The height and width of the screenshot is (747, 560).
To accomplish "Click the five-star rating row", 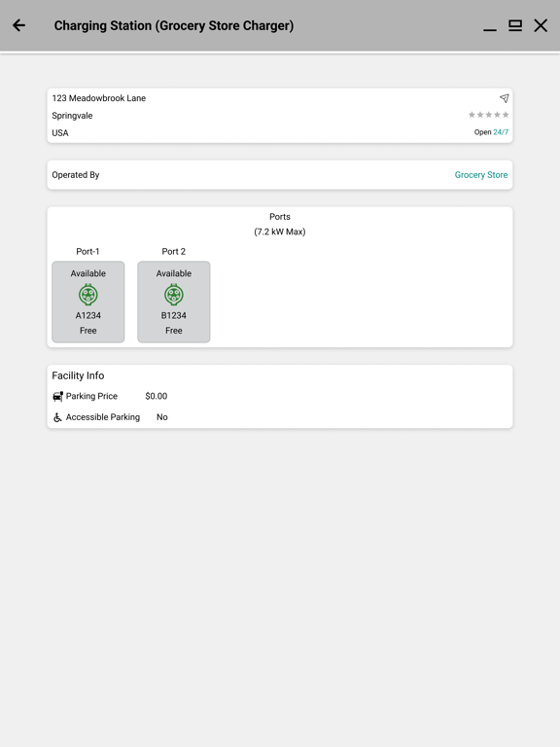I will [489, 115].
